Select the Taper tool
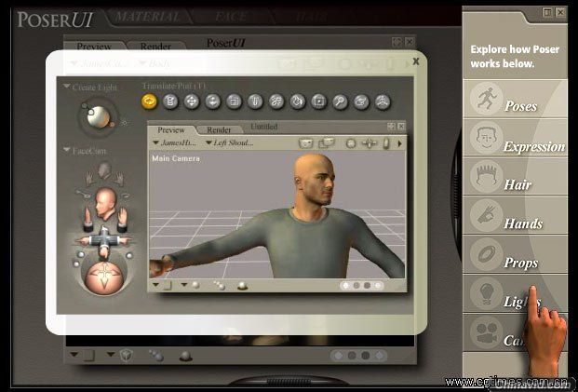 click(x=255, y=101)
